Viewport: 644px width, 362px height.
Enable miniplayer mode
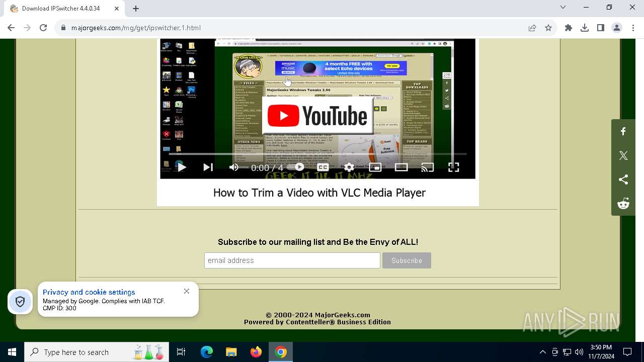click(x=375, y=167)
